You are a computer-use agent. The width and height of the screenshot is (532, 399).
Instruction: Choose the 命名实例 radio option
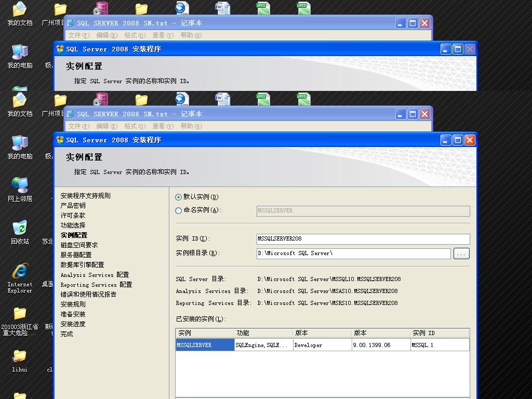click(x=179, y=210)
